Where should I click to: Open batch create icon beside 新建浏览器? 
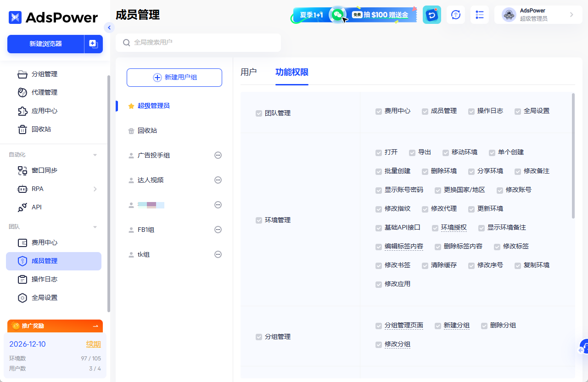coord(93,44)
